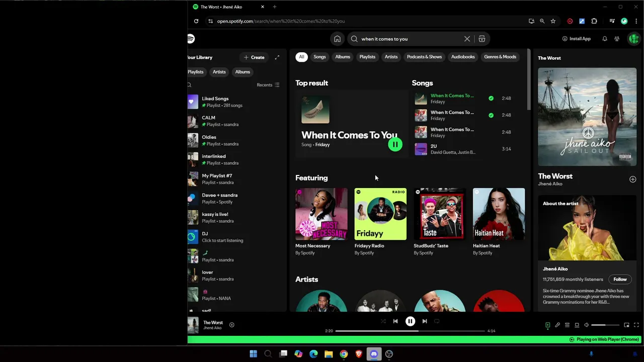The height and width of the screenshot is (362, 644).
Task: Click the Install App button
Action: 577,39
